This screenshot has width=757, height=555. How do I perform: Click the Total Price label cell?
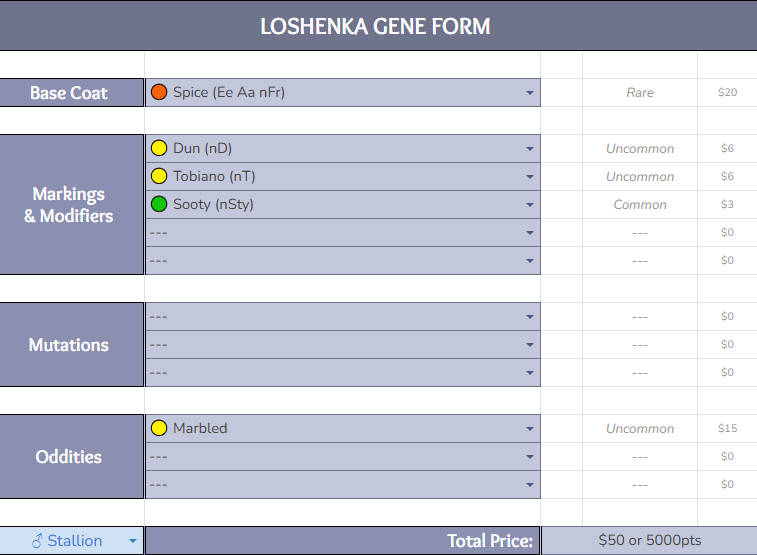pyautogui.click(x=342, y=541)
